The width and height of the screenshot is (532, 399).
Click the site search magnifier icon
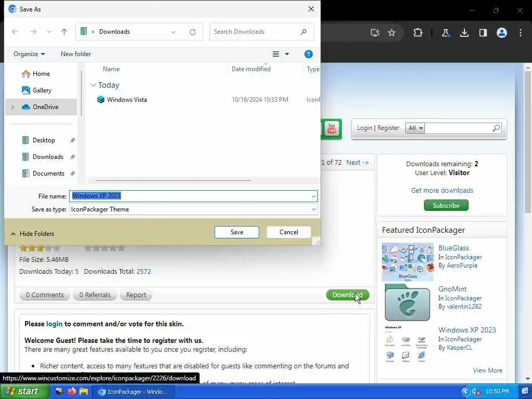(x=496, y=128)
